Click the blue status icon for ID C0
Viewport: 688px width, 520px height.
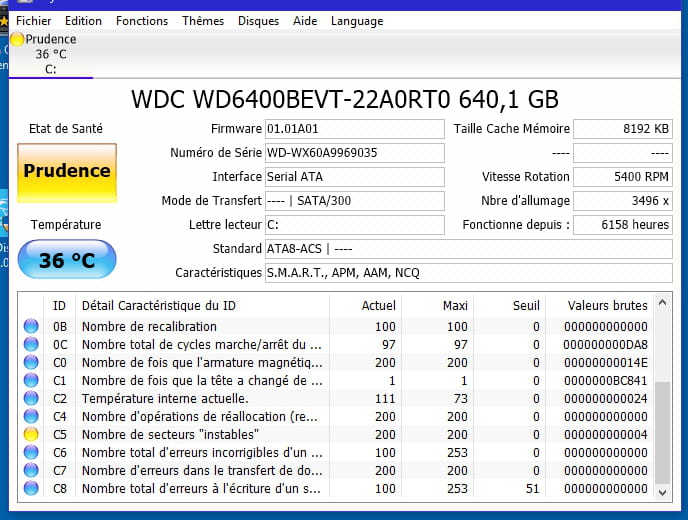31,362
